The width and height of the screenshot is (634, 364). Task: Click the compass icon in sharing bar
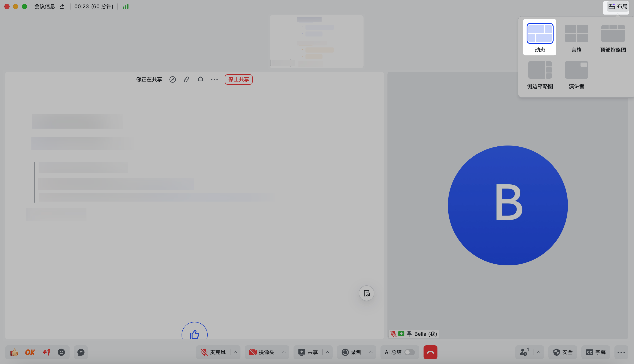[173, 79]
